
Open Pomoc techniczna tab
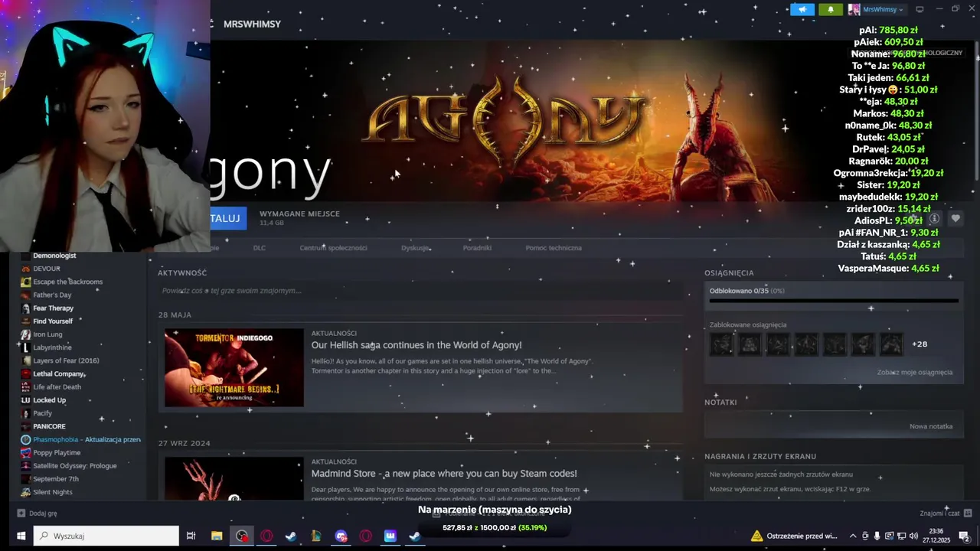pos(554,248)
